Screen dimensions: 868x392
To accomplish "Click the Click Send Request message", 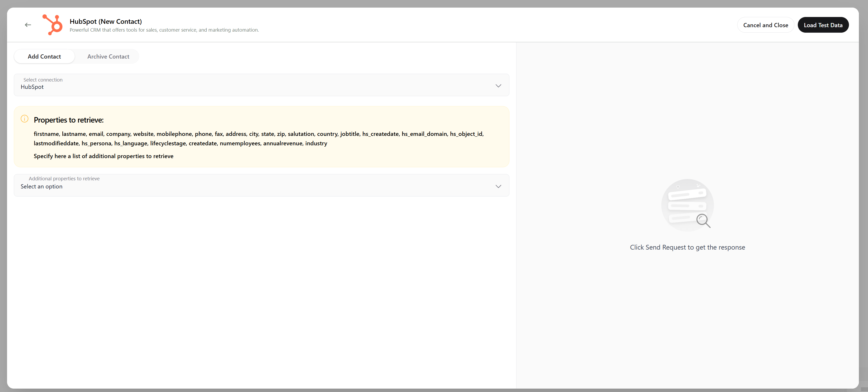I will tap(687, 247).
